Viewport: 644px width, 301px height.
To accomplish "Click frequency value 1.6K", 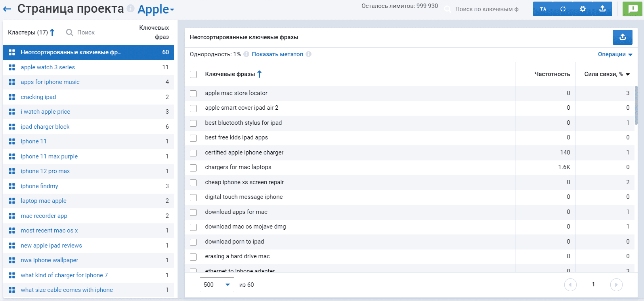I will click(564, 167).
